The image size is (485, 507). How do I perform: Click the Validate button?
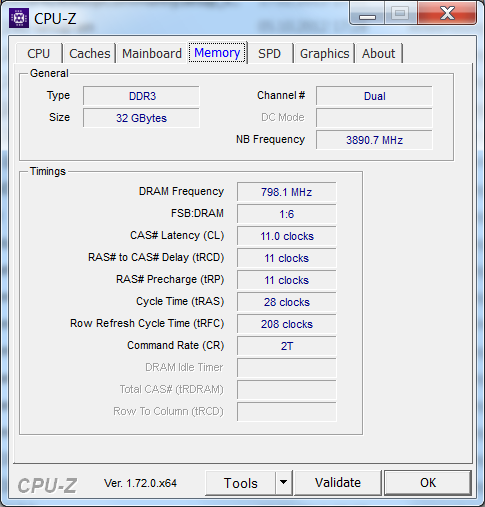click(x=338, y=482)
